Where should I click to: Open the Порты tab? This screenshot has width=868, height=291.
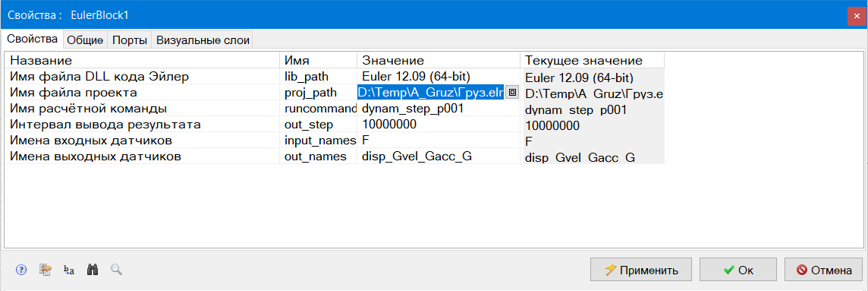(130, 40)
